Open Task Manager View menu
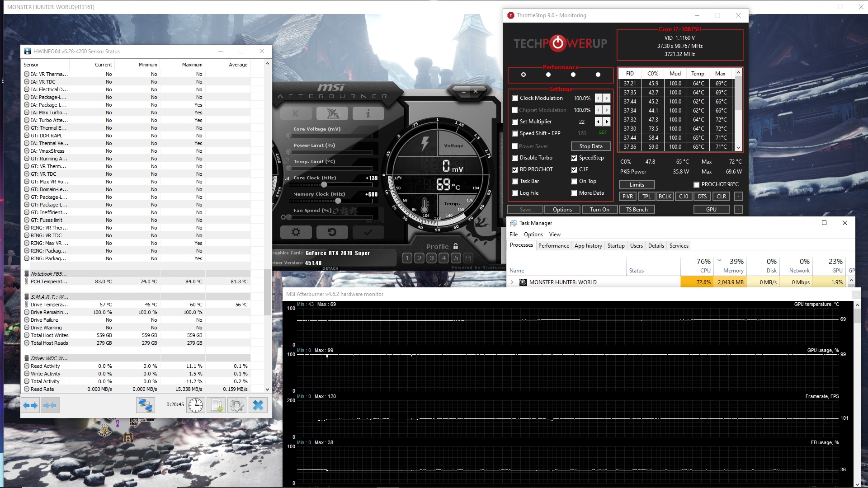The height and width of the screenshot is (488, 868). click(555, 235)
